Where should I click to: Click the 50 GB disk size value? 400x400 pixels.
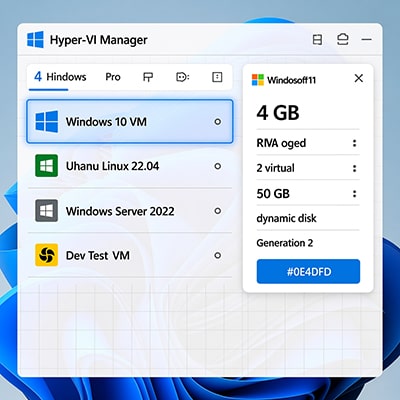(x=273, y=194)
